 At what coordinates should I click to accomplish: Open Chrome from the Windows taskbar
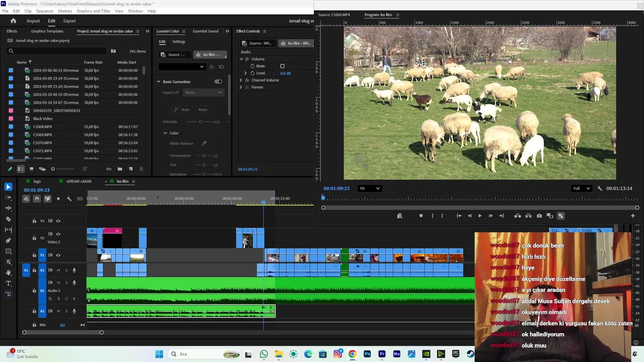[352, 354]
